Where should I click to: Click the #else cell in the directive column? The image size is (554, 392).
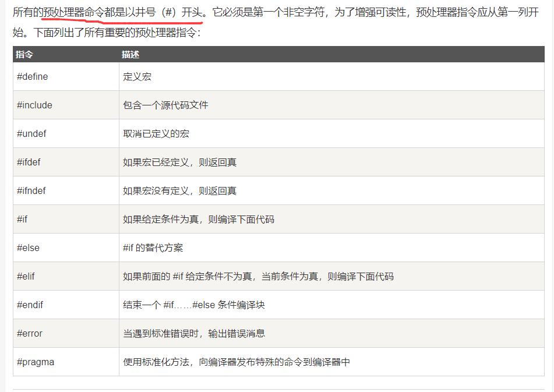[x=28, y=248]
